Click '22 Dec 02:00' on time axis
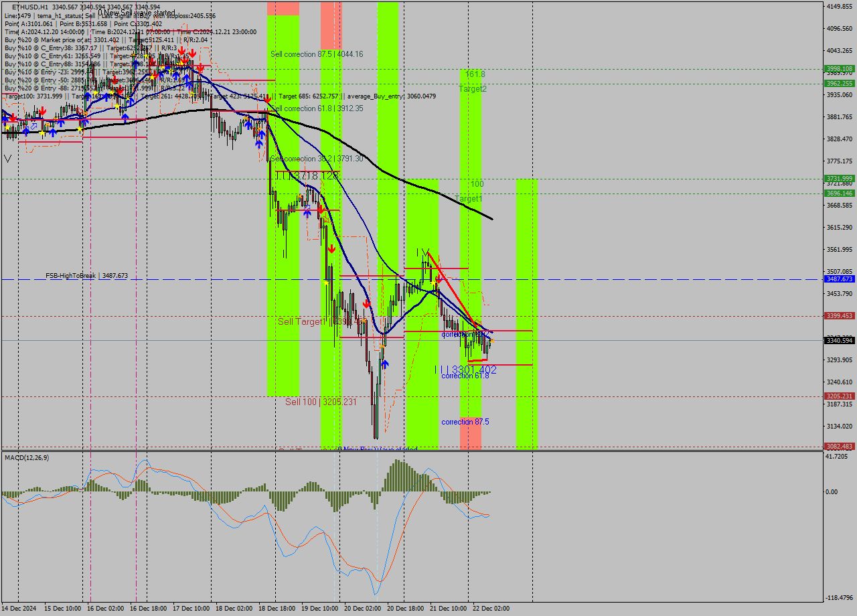Viewport: 857px width, 616px height. (x=491, y=609)
